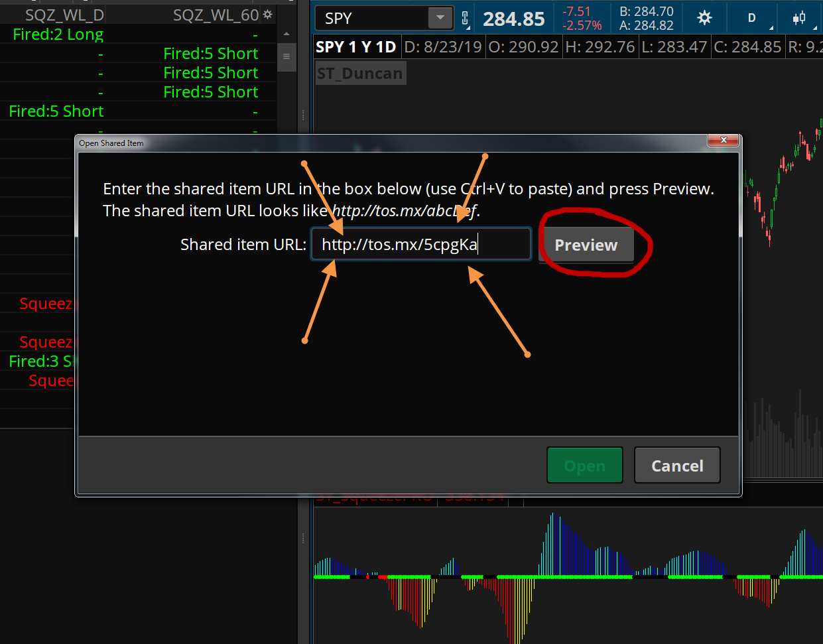Open candlestick chart style icon

799,18
